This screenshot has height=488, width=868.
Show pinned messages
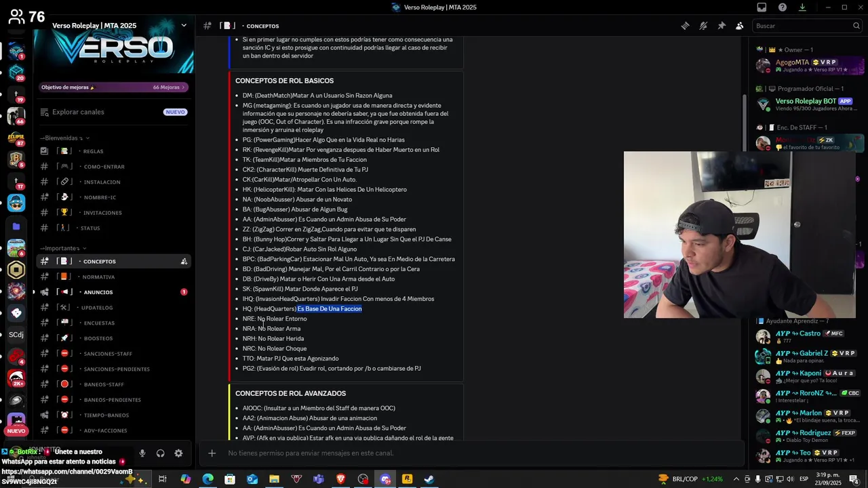coord(722,26)
